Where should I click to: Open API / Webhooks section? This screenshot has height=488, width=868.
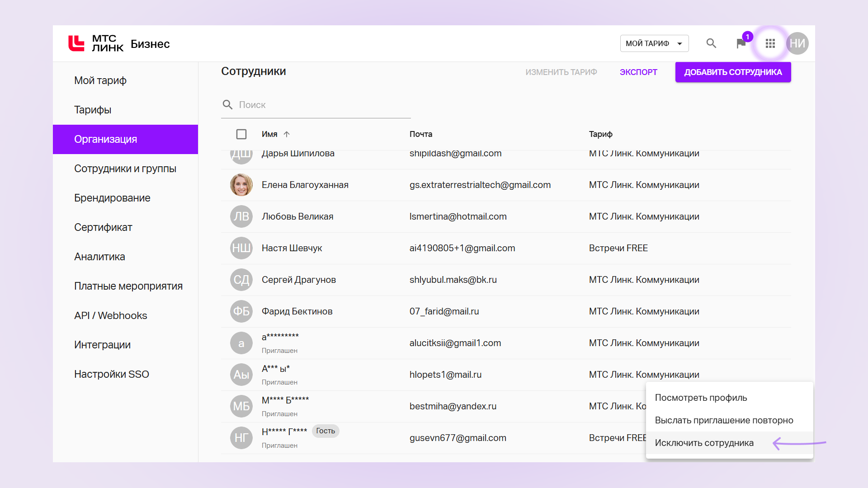coord(125,315)
